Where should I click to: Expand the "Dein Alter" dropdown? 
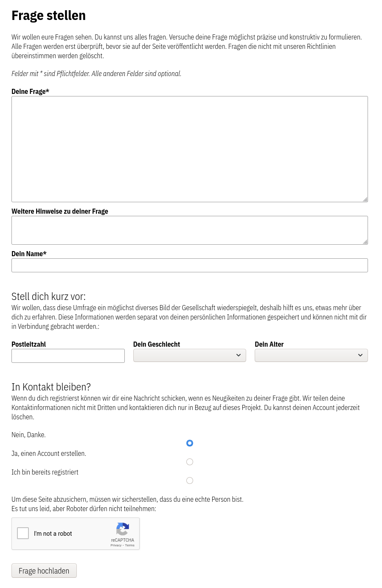click(311, 355)
